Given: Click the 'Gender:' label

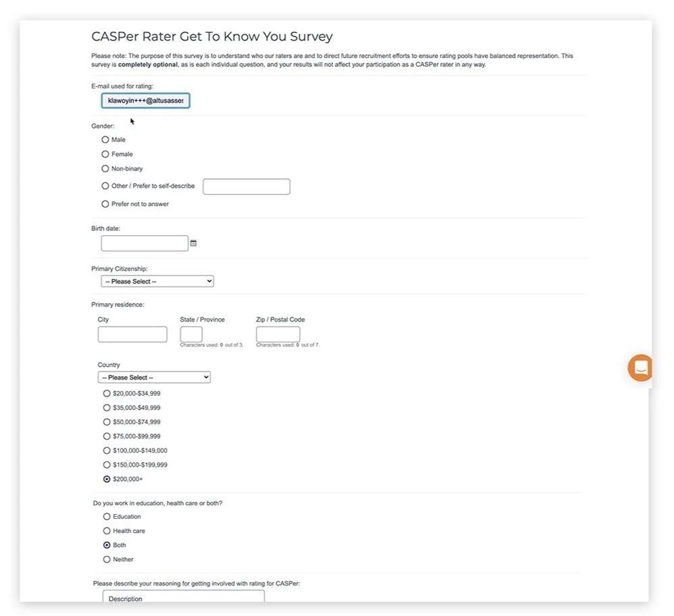Looking at the screenshot, I should click(x=103, y=126).
